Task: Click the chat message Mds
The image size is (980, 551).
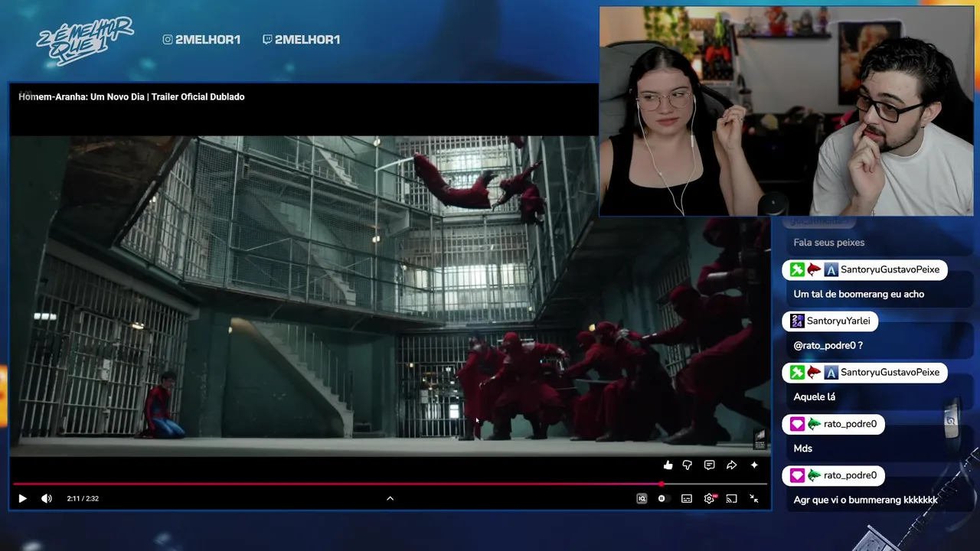Action: [803, 448]
